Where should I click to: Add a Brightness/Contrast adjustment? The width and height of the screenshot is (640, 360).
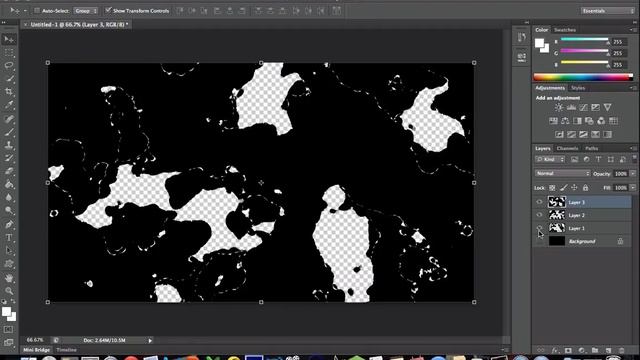click(559, 107)
